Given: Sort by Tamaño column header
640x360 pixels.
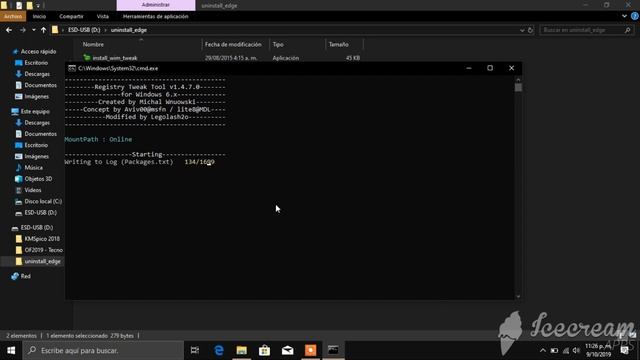Looking at the screenshot, I should click(x=339, y=44).
